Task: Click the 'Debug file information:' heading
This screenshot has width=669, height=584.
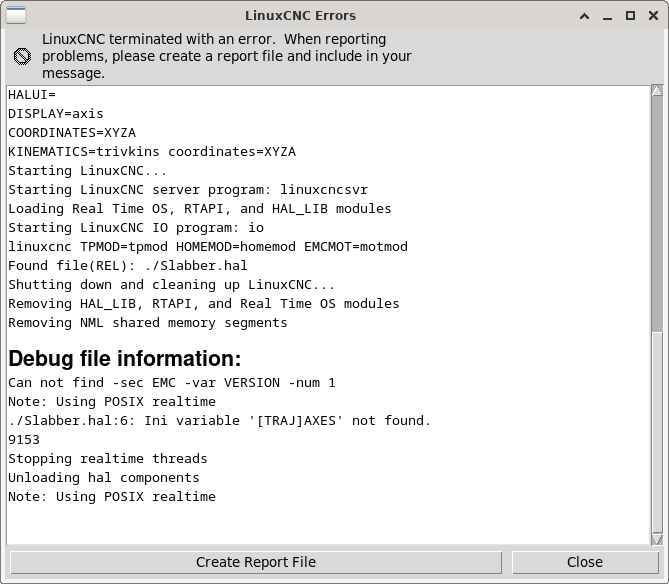Action: tap(125, 358)
